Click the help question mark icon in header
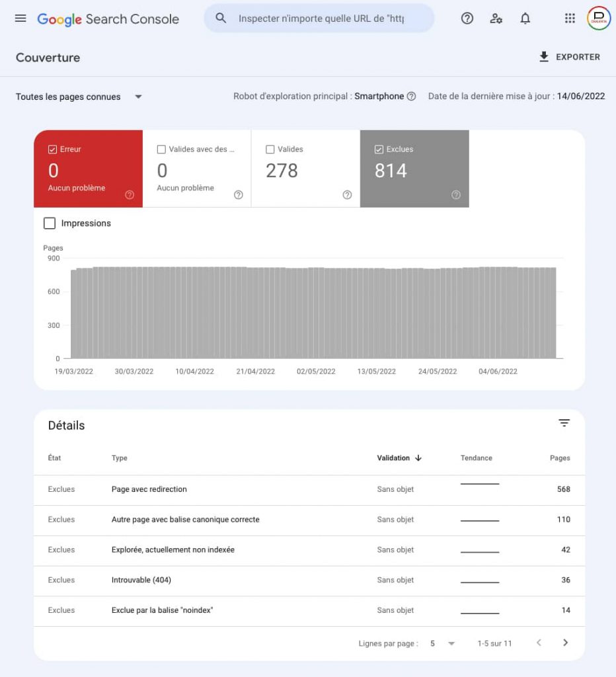Image resolution: width=616 pixels, height=677 pixels. tap(467, 19)
